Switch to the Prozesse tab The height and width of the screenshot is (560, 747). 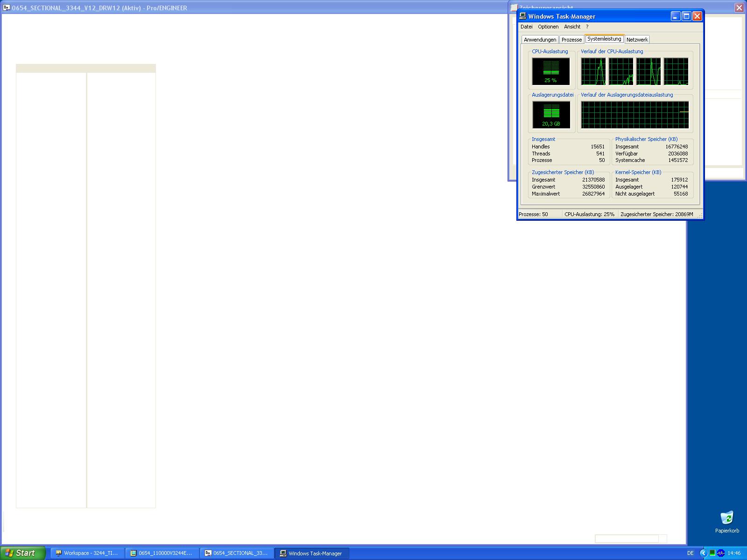point(571,40)
